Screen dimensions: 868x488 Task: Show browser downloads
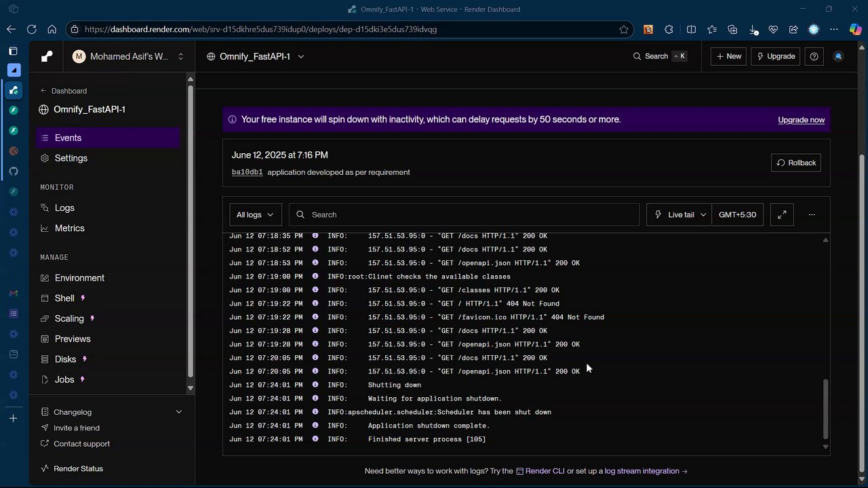(x=753, y=29)
